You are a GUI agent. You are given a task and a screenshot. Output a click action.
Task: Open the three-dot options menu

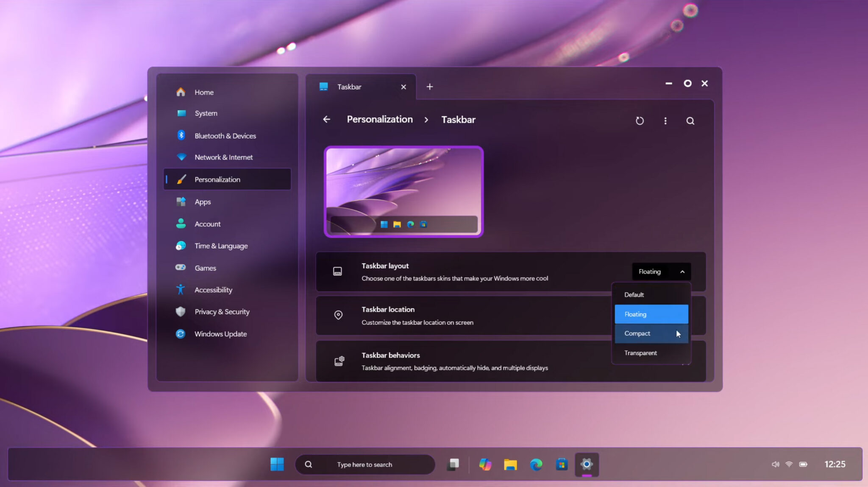tap(665, 120)
